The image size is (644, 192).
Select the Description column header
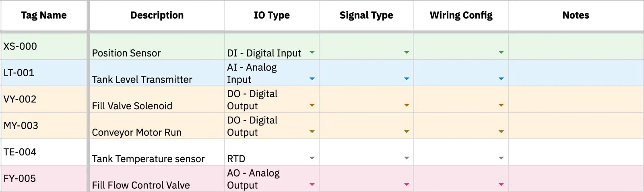point(157,15)
